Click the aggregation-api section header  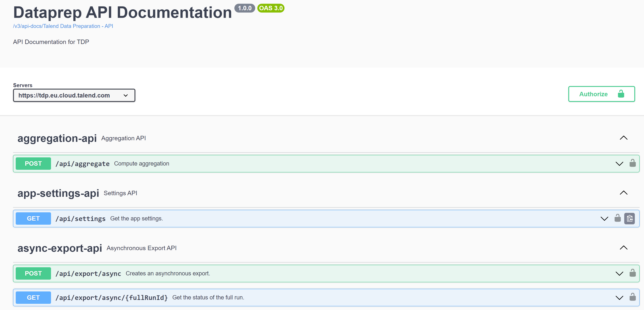pyautogui.click(x=58, y=138)
